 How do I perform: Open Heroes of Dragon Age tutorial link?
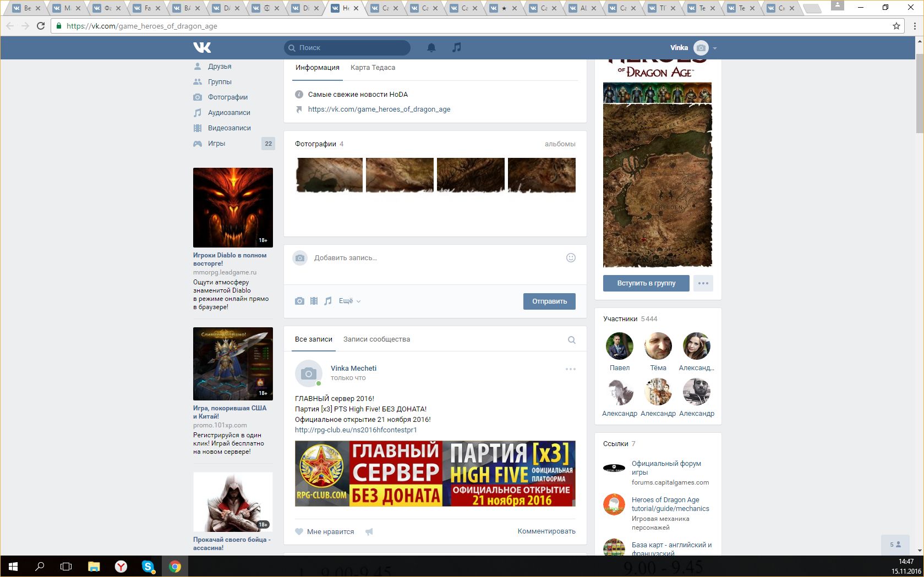coord(670,504)
